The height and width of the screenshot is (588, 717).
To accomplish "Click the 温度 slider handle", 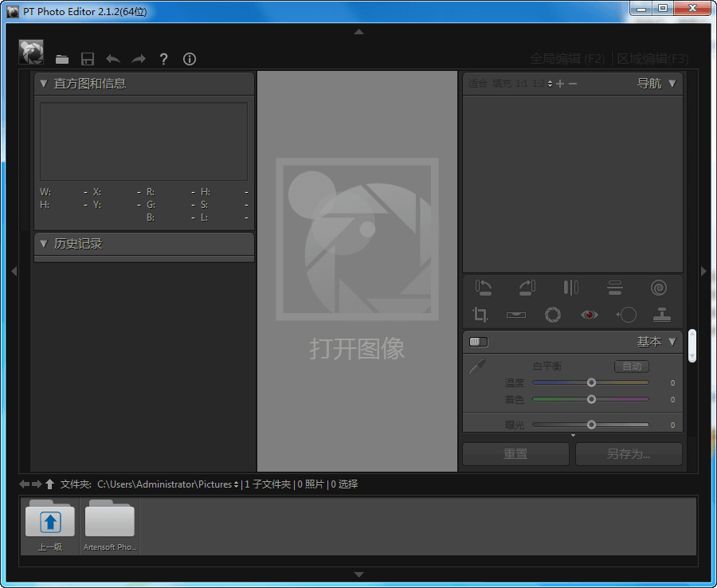I will click(591, 383).
